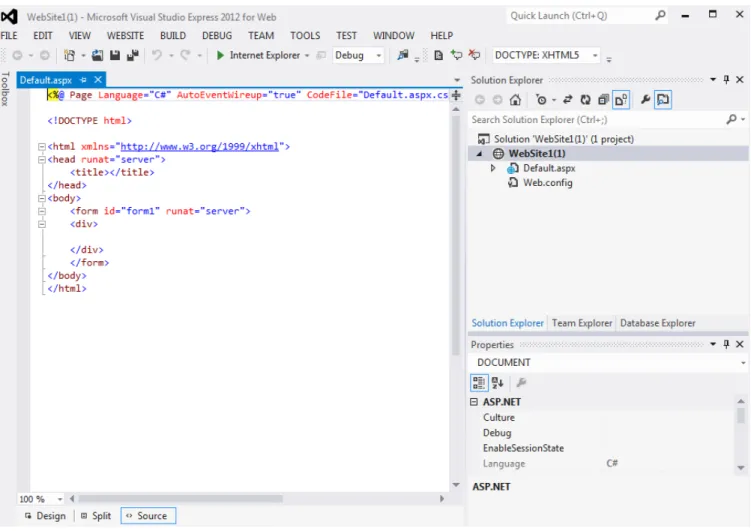
Task: Select the Source view button
Action: coord(148,516)
